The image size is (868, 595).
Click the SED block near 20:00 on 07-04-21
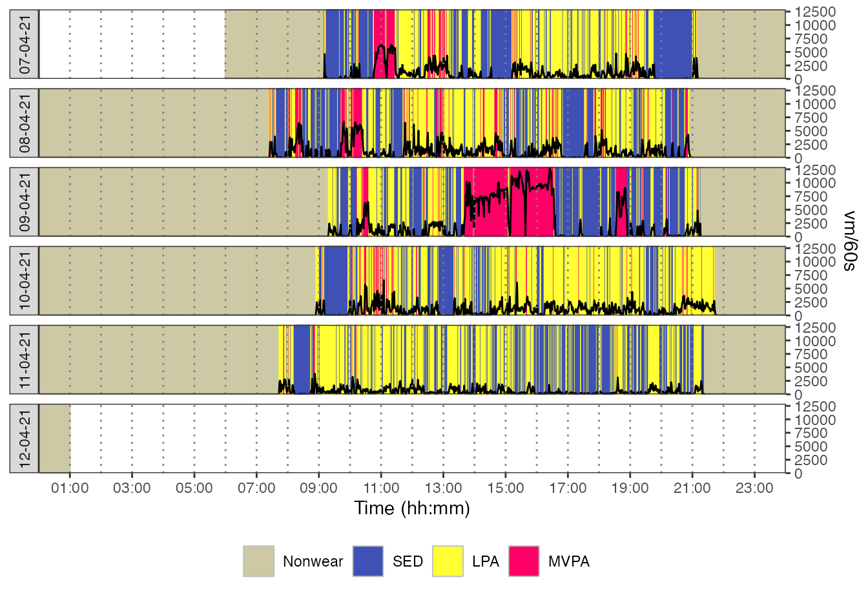[673, 44]
